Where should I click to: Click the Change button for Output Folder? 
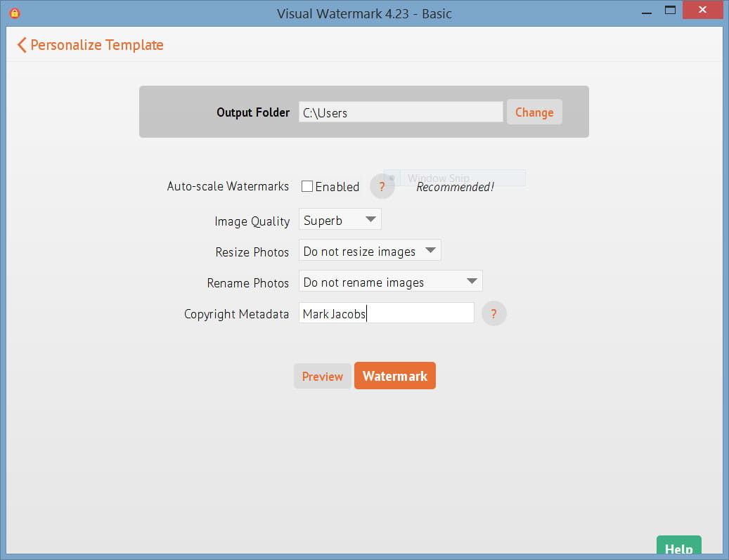coord(534,112)
